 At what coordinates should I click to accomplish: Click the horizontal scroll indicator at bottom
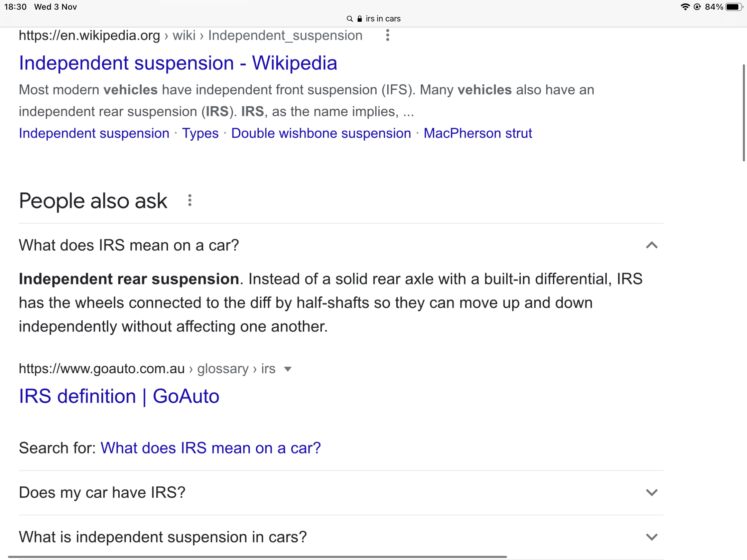pyautogui.click(x=257, y=557)
